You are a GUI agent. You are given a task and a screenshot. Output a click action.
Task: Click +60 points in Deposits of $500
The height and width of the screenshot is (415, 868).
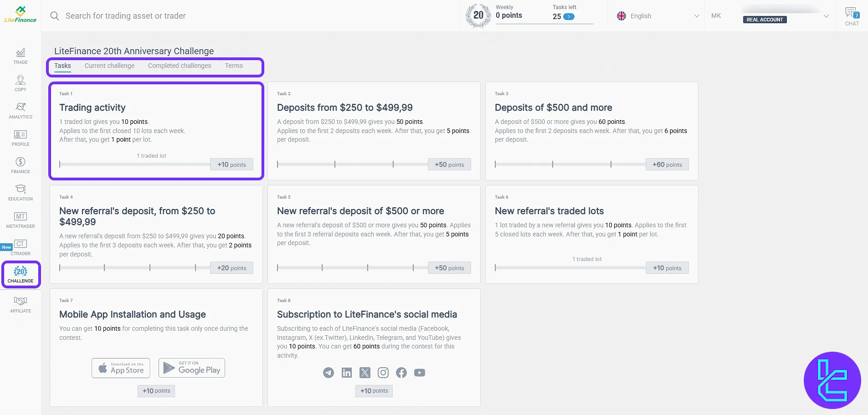pos(667,164)
